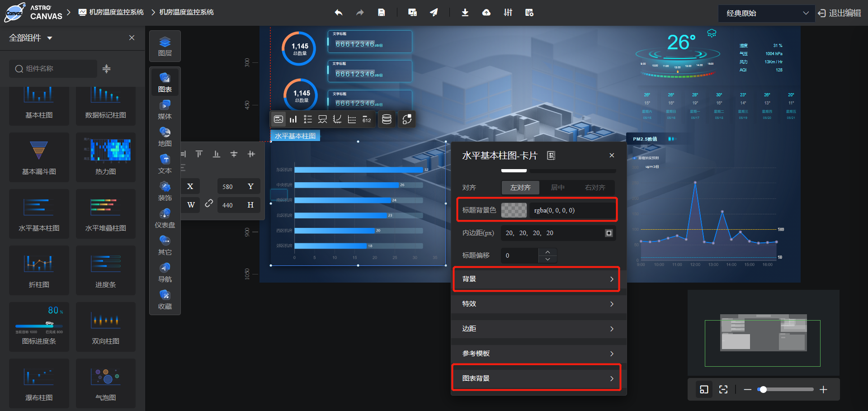Click the fullscreen fit button near the minimap

click(x=723, y=389)
